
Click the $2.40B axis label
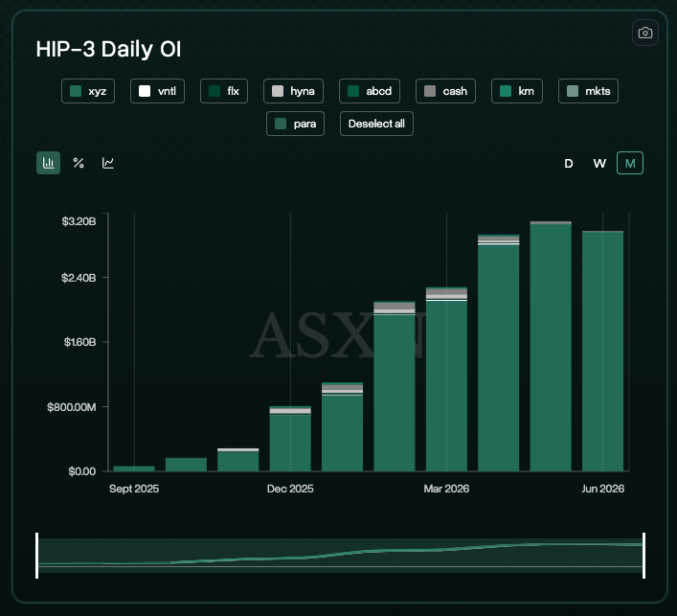click(79, 278)
